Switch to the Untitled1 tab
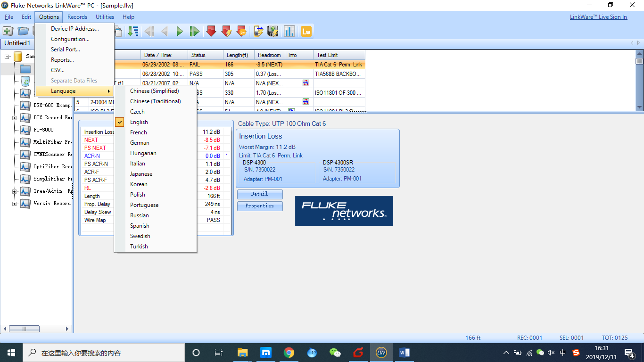The image size is (644, 362). [x=17, y=43]
